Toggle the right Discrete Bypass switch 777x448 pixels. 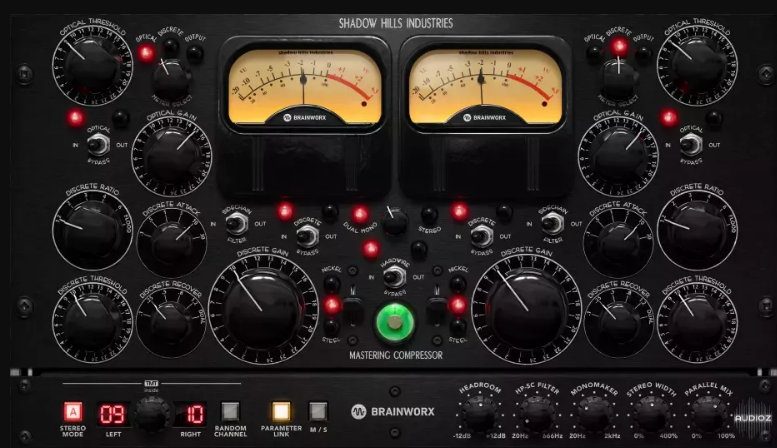tap(481, 235)
